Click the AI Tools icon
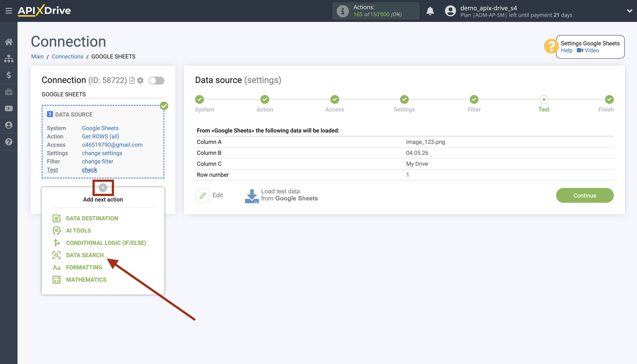The height and width of the screenshot is (364, 637). pyautogui.click(x=57, y=230)
